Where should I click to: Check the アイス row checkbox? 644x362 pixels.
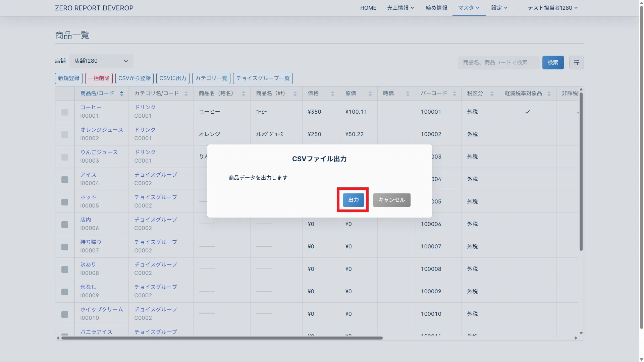65,180
